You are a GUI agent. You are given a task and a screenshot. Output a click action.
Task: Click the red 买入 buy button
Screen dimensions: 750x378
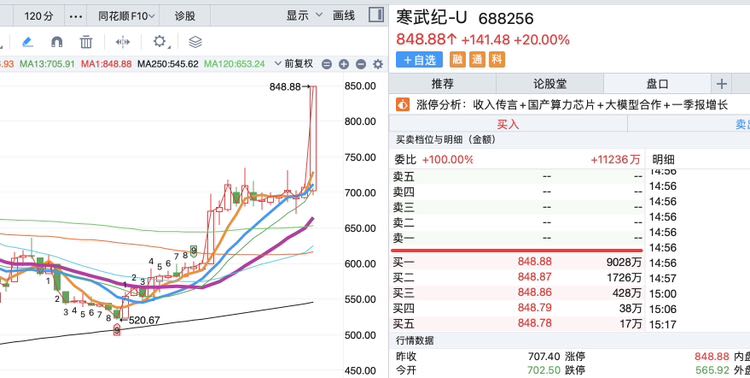tap(508, 124)
